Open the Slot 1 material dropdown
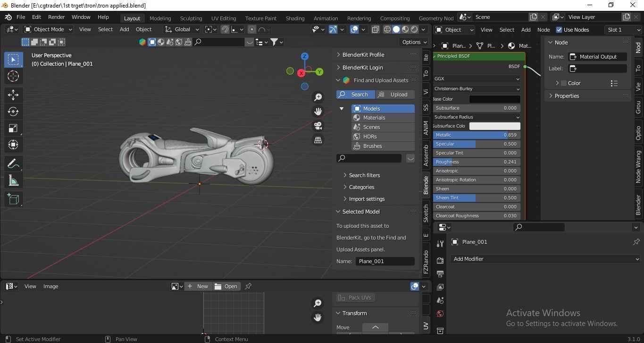Image resolution: width=644 pixels, height=343 pixels. pyautogui.click(x=623, y=30)
